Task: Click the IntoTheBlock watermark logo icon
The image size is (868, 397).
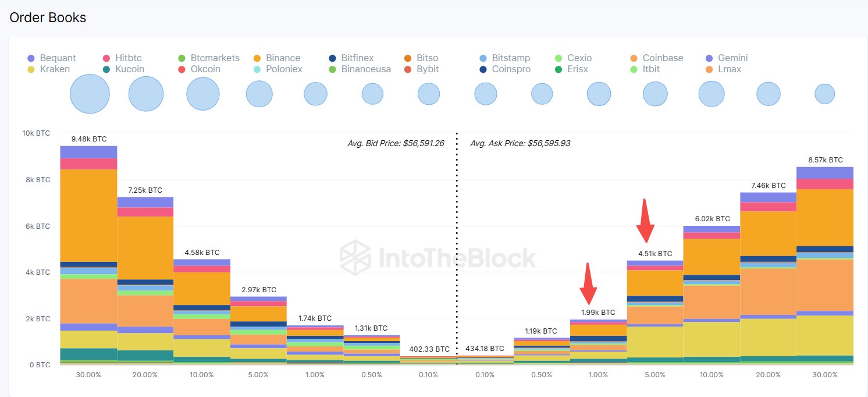Action: tap(355, 257)
